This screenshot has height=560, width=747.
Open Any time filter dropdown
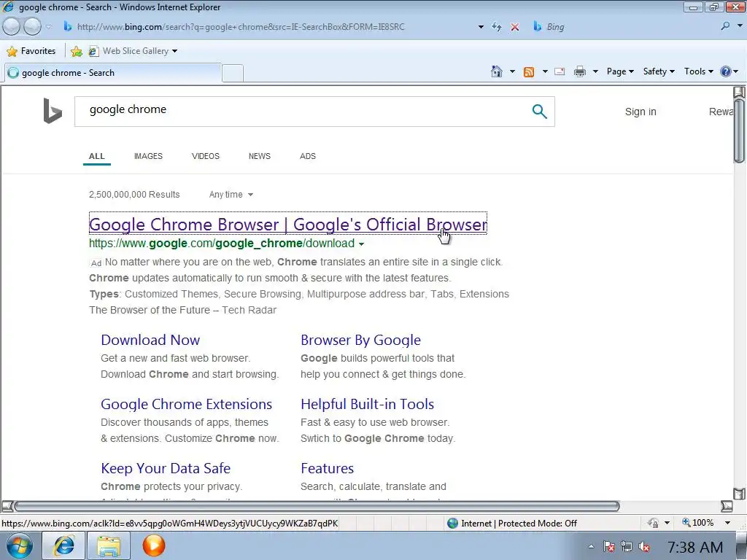231,194
